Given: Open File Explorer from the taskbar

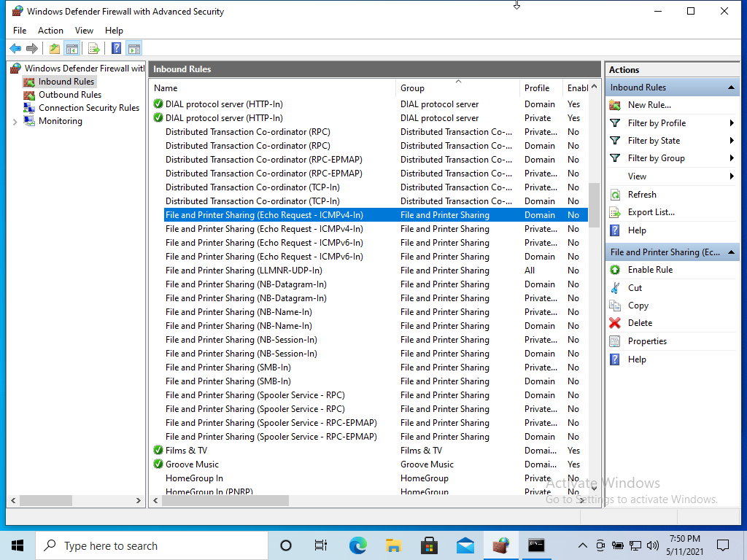Looking at the screenshot, I should pos(393,545).
